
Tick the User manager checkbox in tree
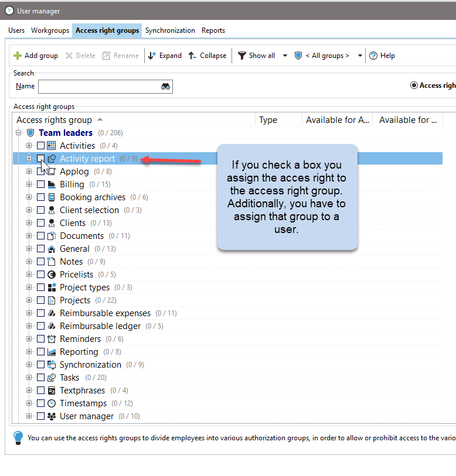click(x=40, y=416)
